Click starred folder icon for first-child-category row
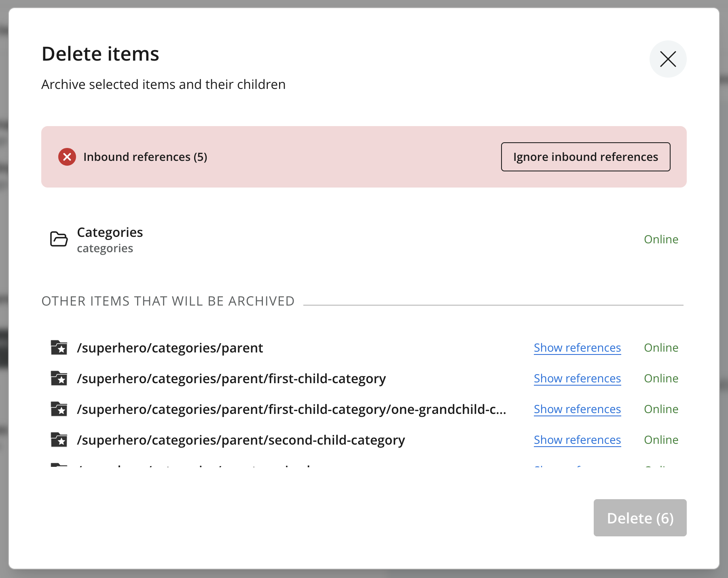728x578 pixels. click(x=59, y=378)
